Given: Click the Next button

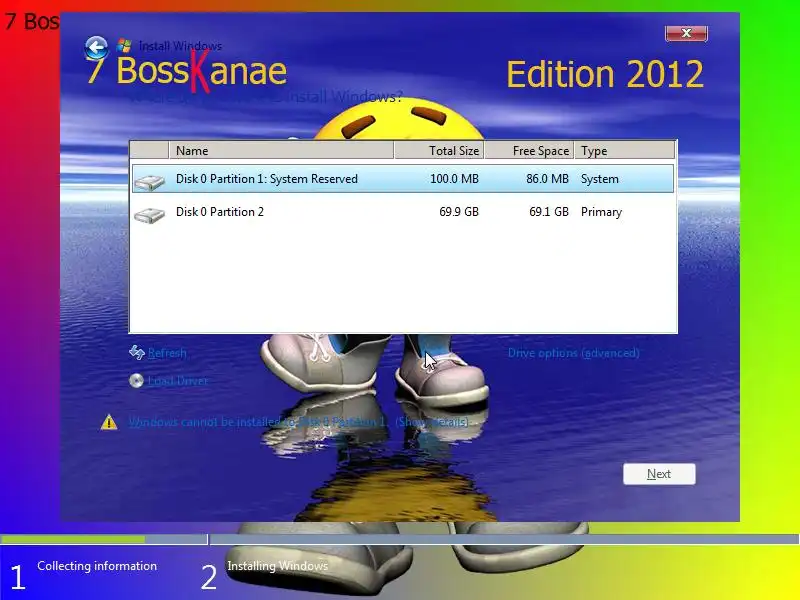Looking at the screenshot, I should (x=659, y=474).
